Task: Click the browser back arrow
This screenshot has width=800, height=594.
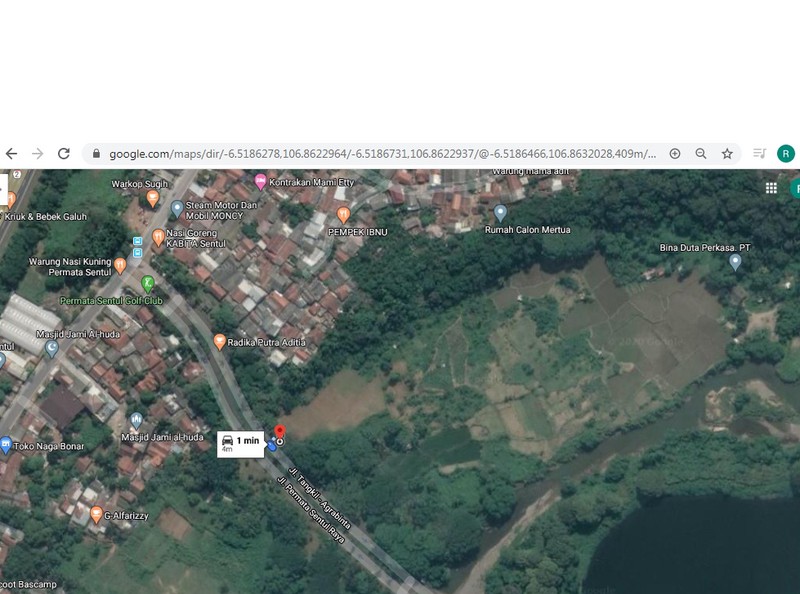Action: (x=11, y=154)
